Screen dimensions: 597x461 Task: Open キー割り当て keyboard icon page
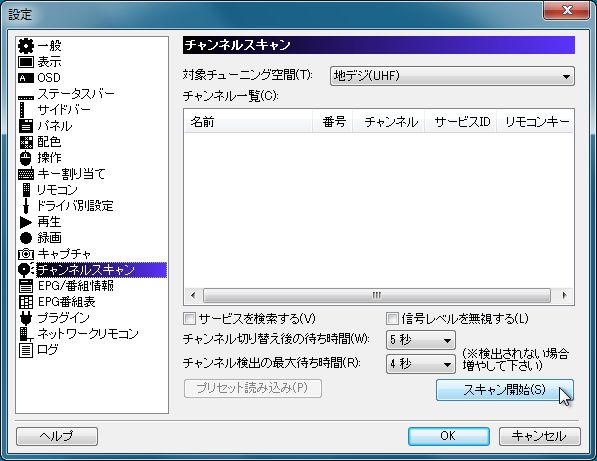coord(26,174)
